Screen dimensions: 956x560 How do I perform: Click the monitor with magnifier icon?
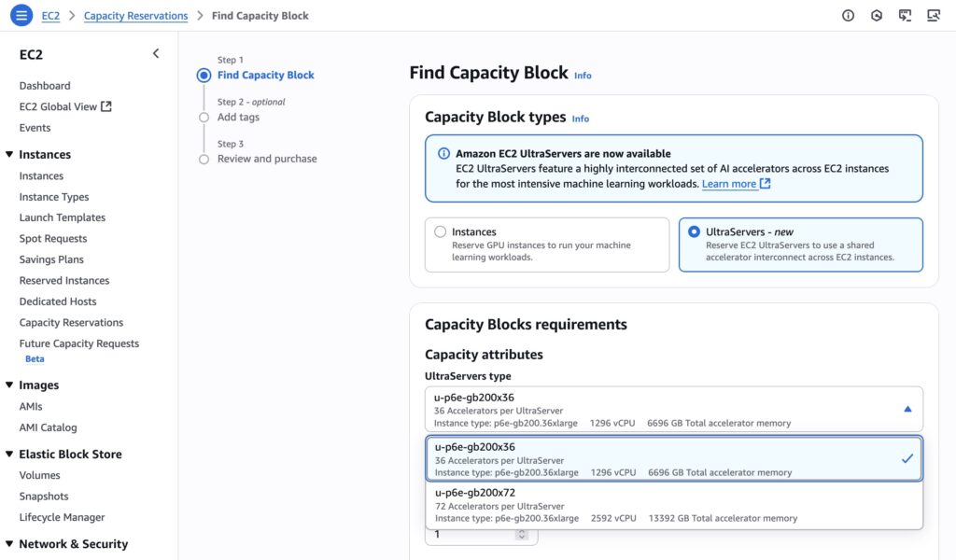(x=933, y=16)
